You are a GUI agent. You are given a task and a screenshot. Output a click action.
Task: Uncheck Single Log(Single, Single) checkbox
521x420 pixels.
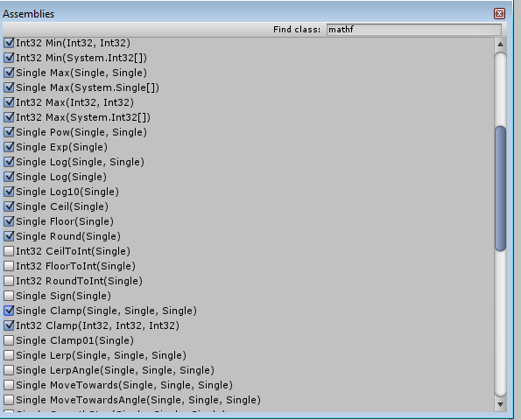pyautogui.click(x=9, y=162)
